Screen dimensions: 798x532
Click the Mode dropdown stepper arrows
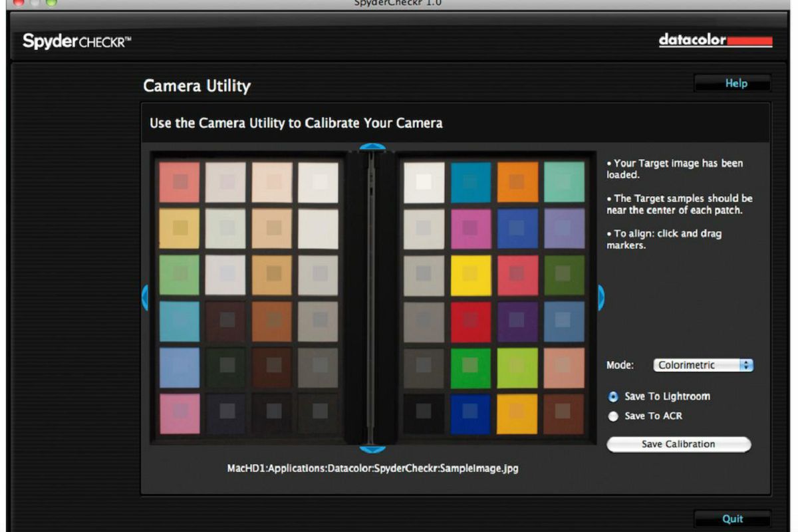pyautogui.click(x=746, y=365)
